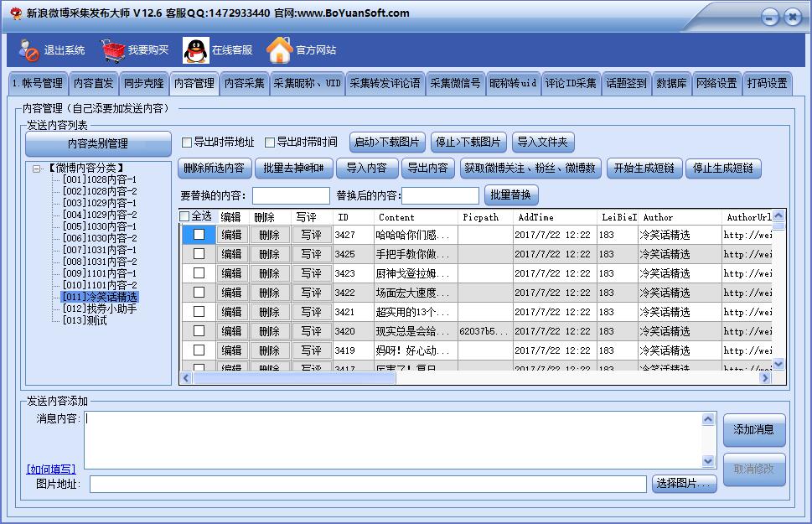Tick the 导出时带时间 checkbox
Viewport: 812px width, 524px height.
[270, 142]
